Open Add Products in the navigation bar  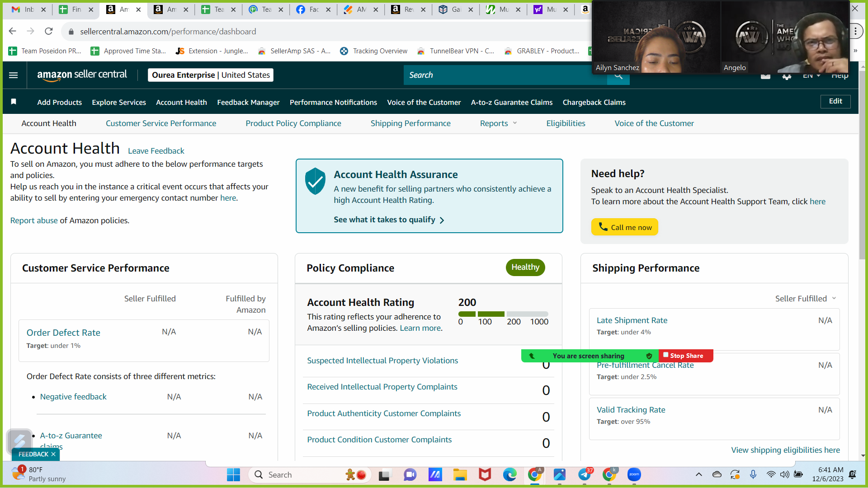point(60,103)
